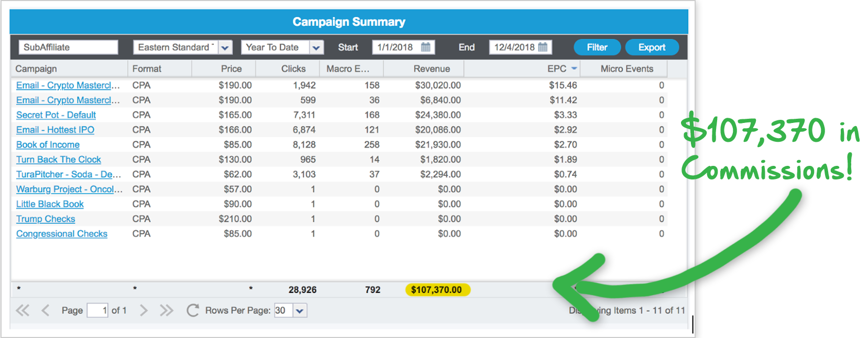Click revenue cell $20,086.00
868x338 pixels.
[438, 130]
